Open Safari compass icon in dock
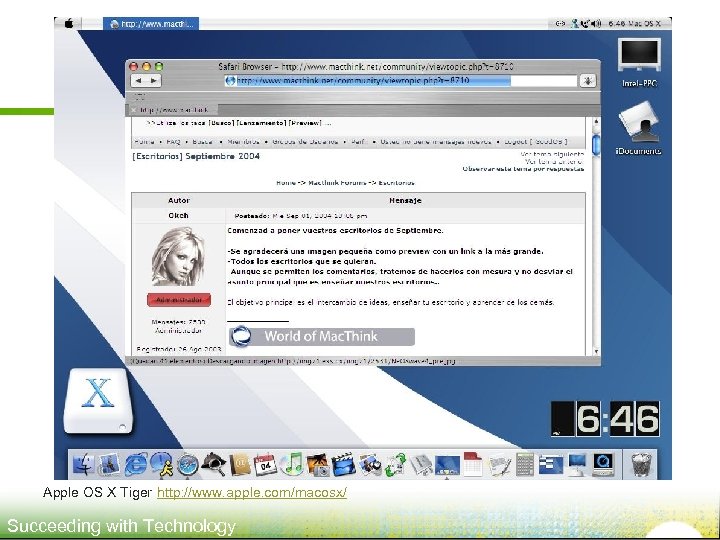 [188, 465]
